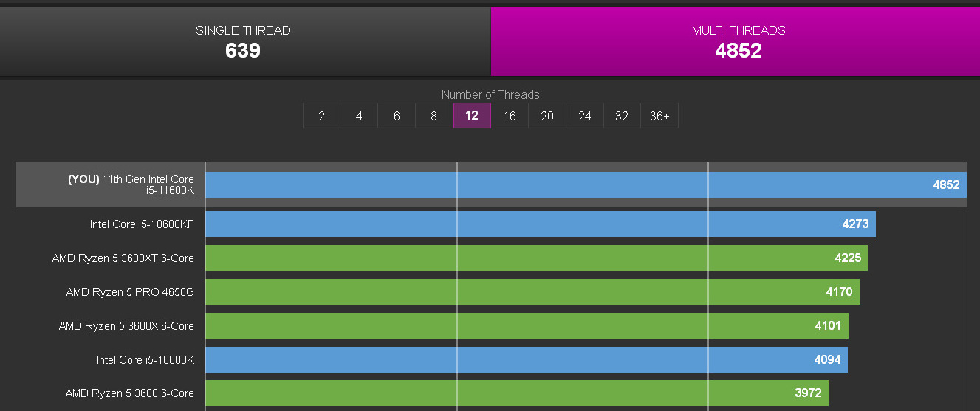
Task: Click the Intel Core i5-10600KF label
Action: [x=142, y=224]
